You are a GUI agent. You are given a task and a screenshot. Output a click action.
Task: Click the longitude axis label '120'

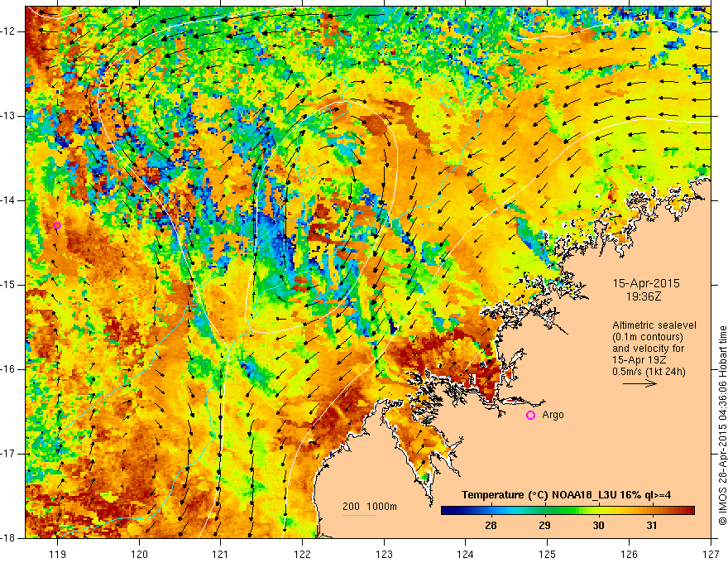[x=139, y=554]
